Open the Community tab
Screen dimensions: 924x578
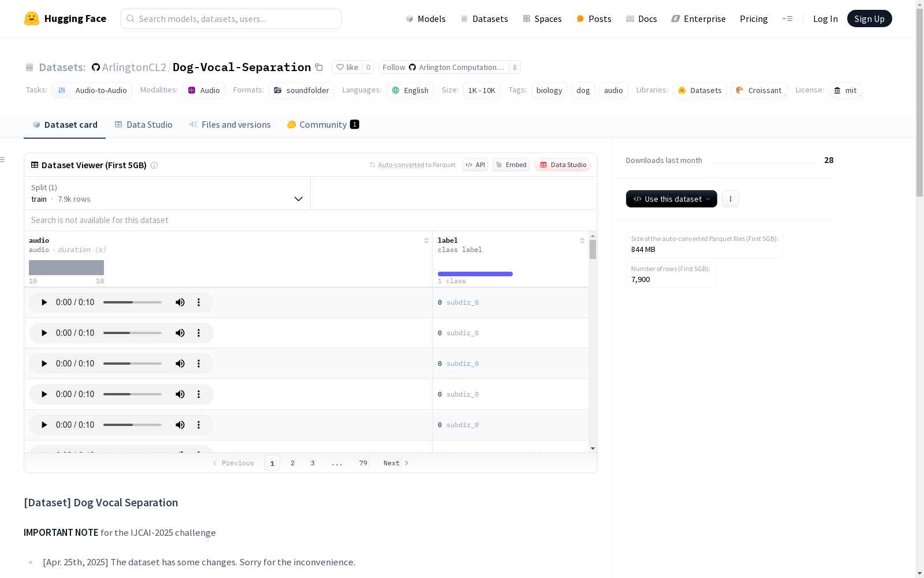[323, 124]
